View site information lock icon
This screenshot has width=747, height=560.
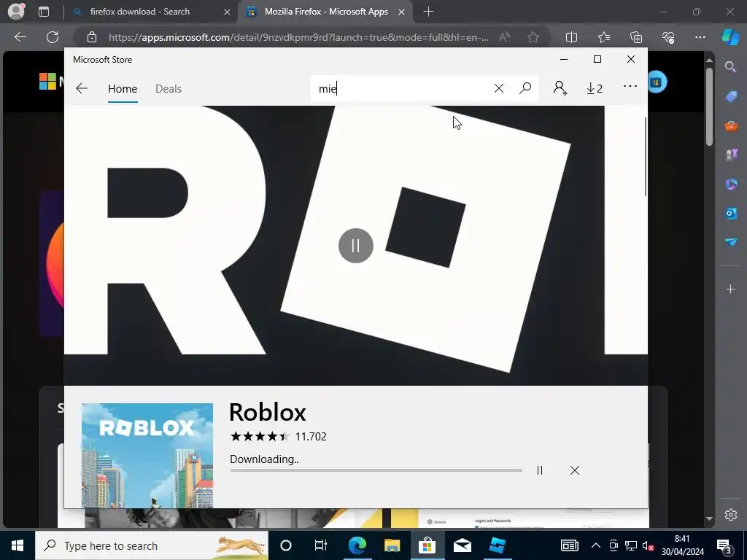pyautogui.click(x=91, y=37)
